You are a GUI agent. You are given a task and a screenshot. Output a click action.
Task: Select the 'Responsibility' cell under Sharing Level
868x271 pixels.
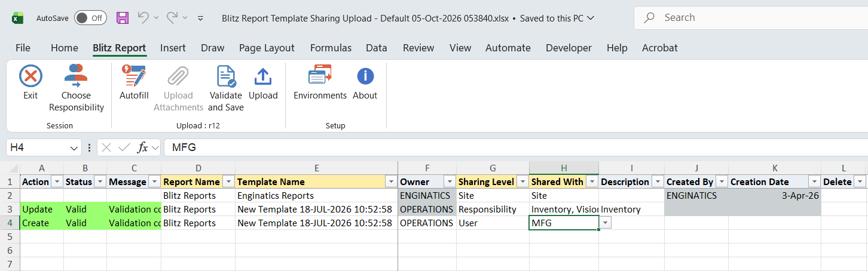tap(493, 210)
